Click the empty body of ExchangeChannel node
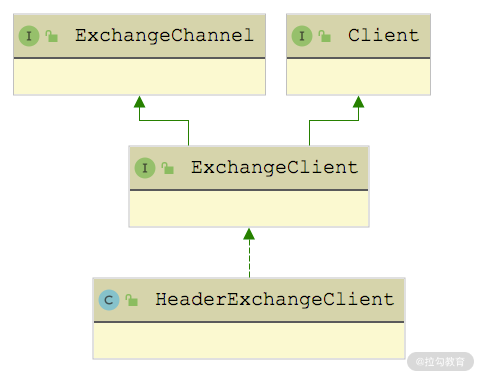Image resolution: width=480 pixels, height=377 pixels. pos(139,77)
